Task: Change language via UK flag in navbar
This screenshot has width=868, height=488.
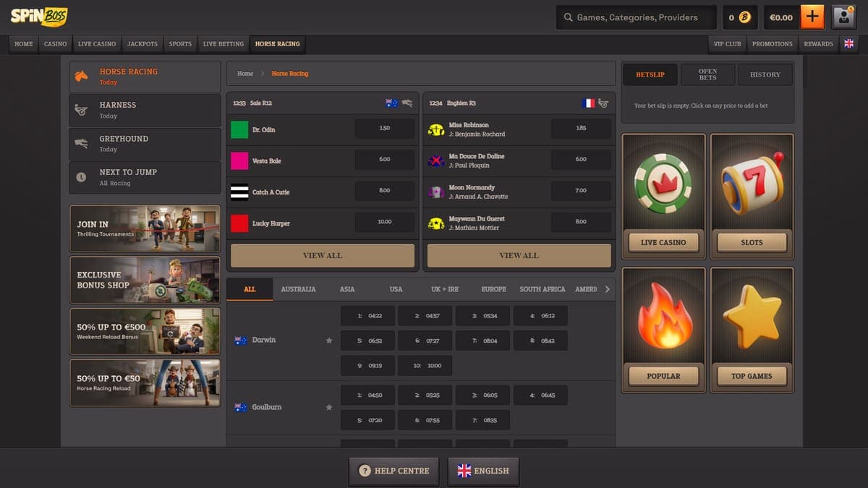Action: point(849,43)
